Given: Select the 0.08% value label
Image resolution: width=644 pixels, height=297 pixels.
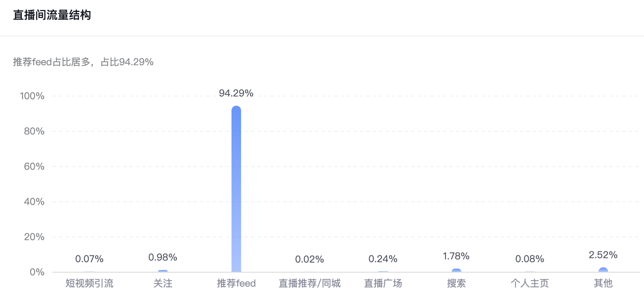Looking at the screenshot, I should [x=530, y=259].
